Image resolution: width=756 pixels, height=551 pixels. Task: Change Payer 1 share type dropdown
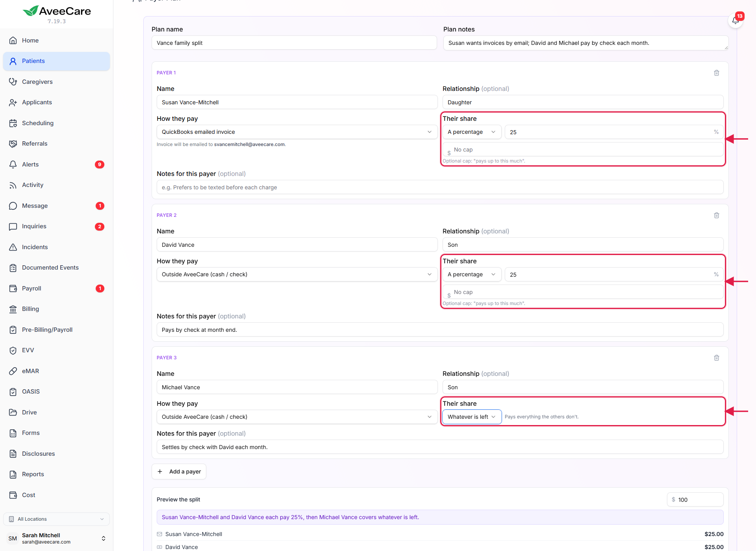tap(472, 132)
